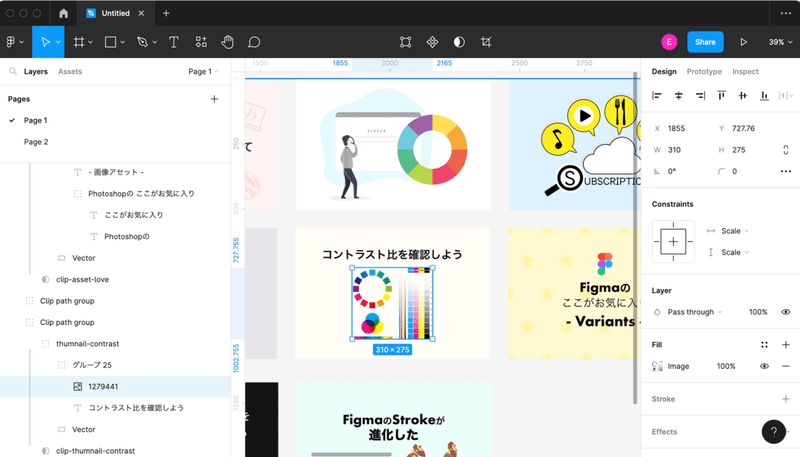Open vertical constraint Scale dropdown

click(735, 252)
